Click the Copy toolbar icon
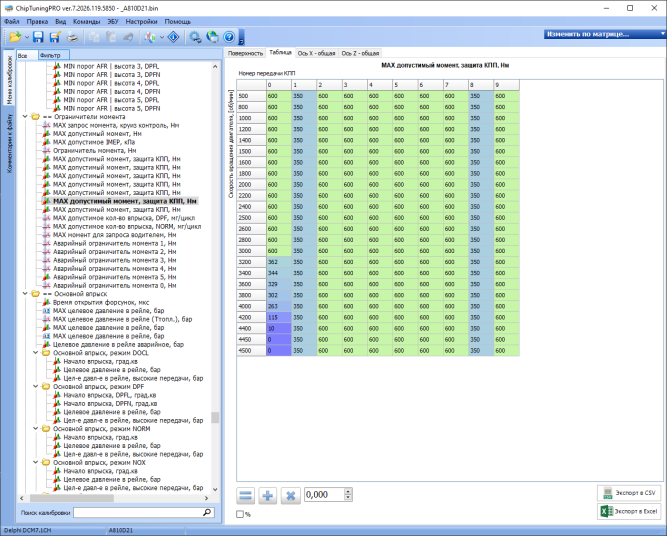The width and height of the screenshot is (667, 536). coord(94,37)
